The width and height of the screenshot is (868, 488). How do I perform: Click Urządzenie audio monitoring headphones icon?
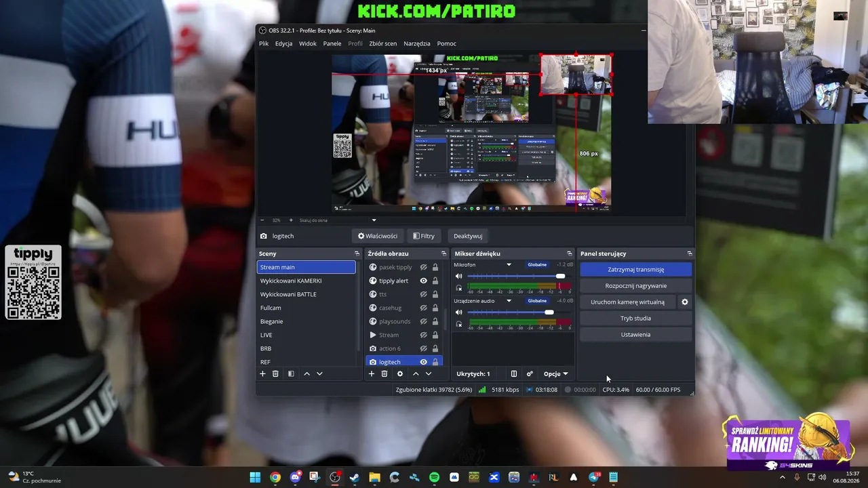pos(458,324)
